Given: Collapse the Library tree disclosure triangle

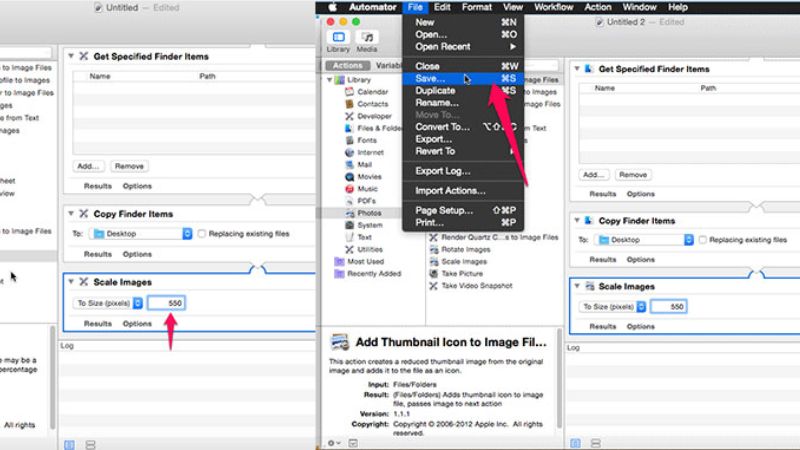Looking at the screenshot, I should (330, 79).
